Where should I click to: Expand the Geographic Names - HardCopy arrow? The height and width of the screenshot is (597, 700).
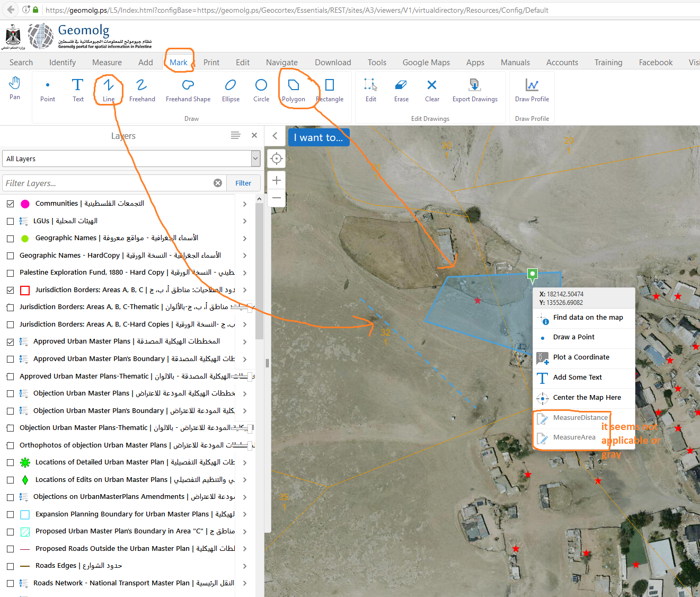[x=244, y=256]
